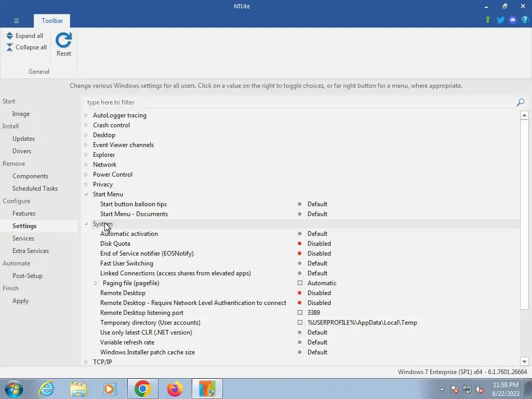532x399 pixels.
Task: Click the blue help question mark icon
Action: point(525,20)
